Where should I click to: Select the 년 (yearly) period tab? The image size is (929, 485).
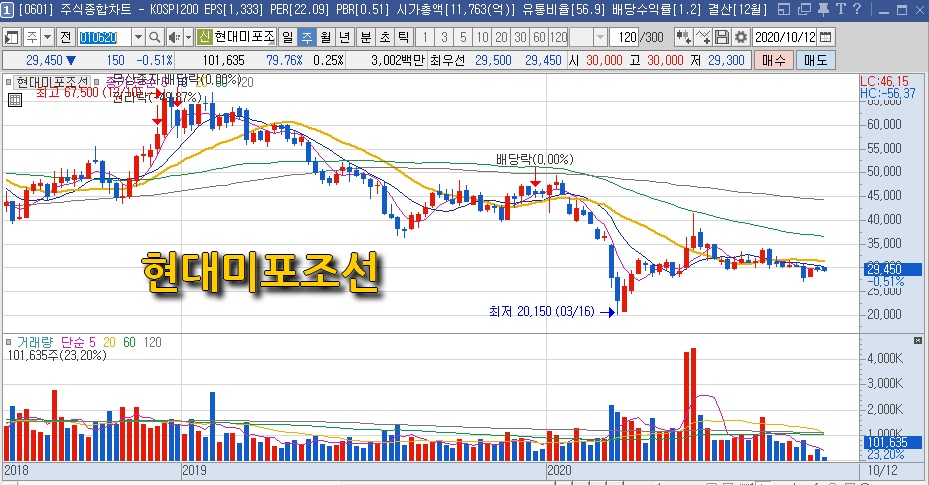(x=345, y=37)
